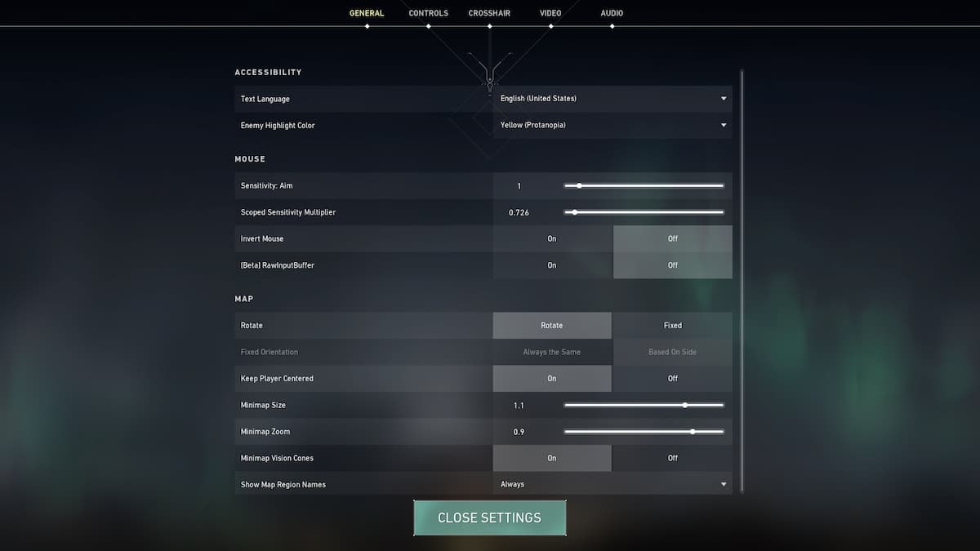This screenshot has width=980, height=551.
Task: Turn off Keep Player Centered
Action: (x=672, y=379)
